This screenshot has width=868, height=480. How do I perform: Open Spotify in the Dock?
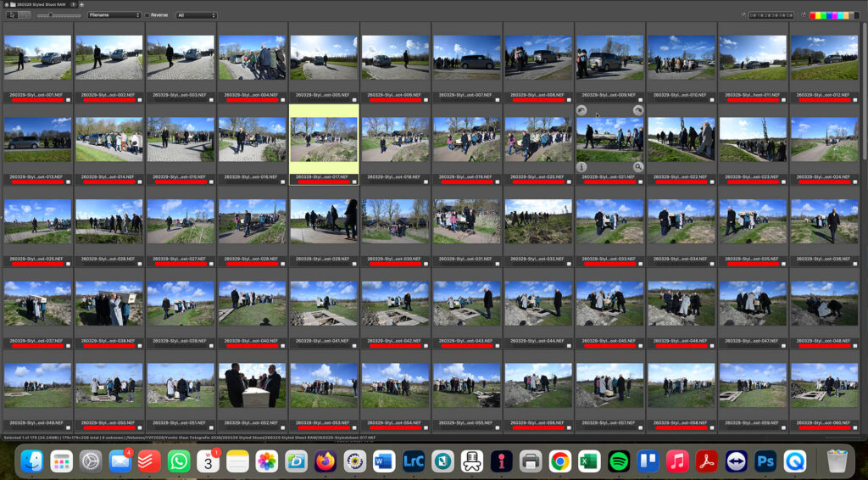619,460
